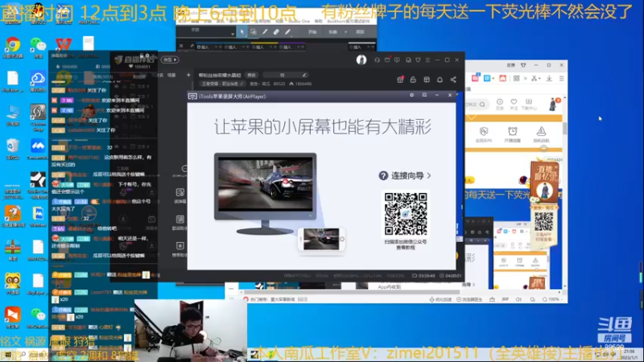The width and height of the screenshot is (644, 362).
Task: Click the connection wizard help question mark
Action: click(383, 175)
